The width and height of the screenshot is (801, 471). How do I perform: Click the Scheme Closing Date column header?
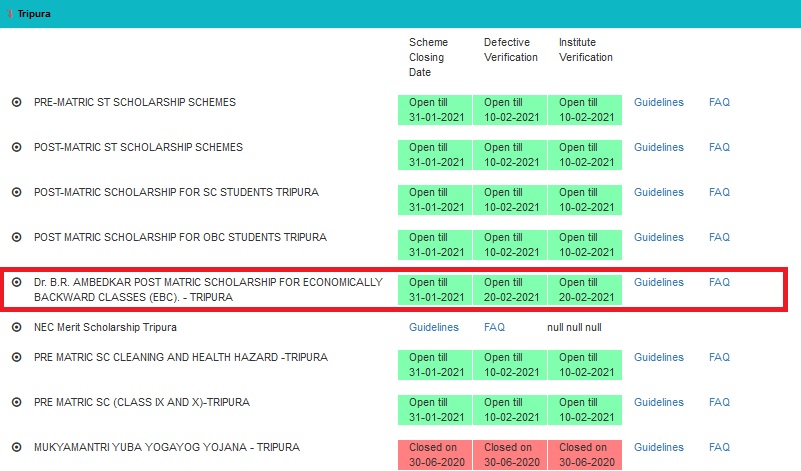428,57
